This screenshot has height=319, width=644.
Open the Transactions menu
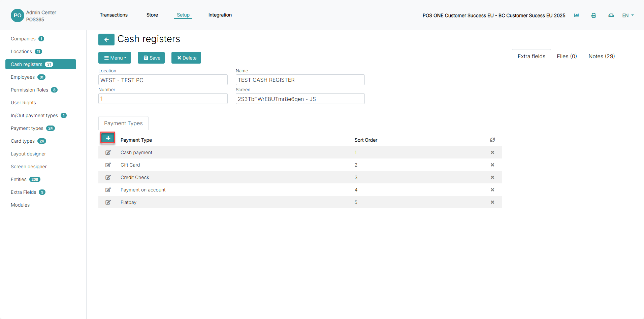pyautogui.click(x=114, y=15)
